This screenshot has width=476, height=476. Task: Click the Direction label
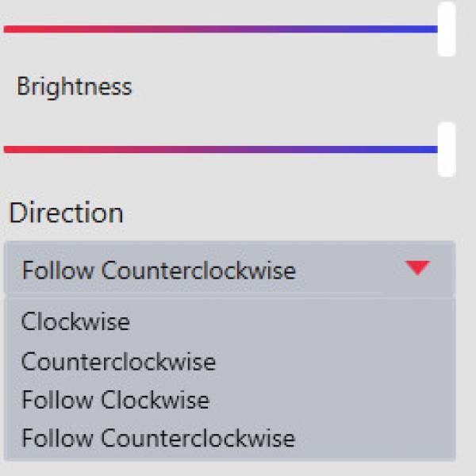pos(66,213)
